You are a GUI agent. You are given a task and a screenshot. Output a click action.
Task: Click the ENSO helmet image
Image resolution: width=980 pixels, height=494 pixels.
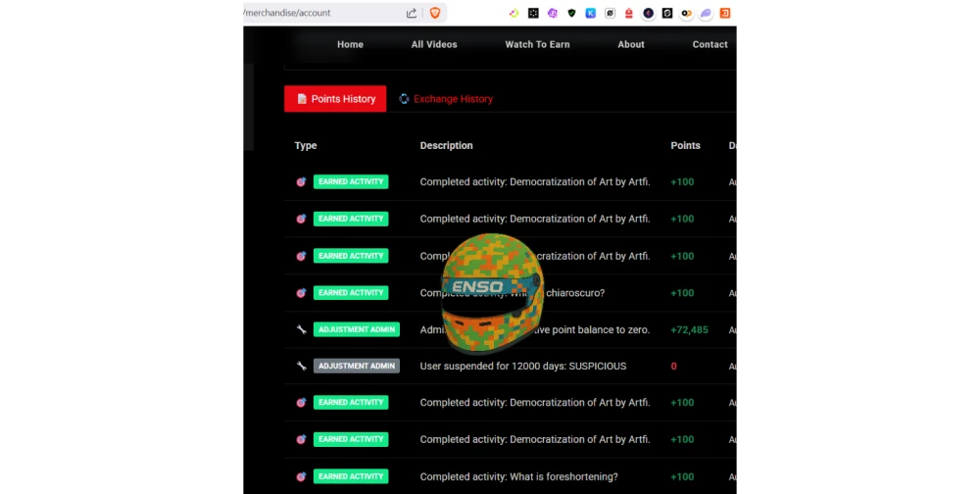click(490, 293)
